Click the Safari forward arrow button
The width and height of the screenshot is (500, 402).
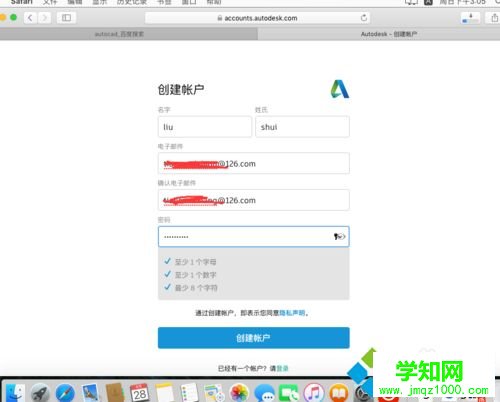click(x=44, y=18)
